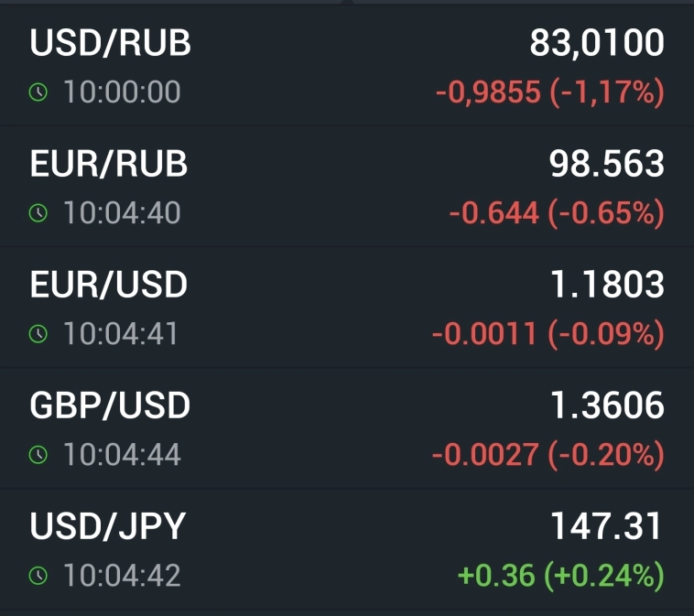This screenshot has width=694, height=616.
Task: Click the clock icon in EUR/RUB row
Action: [x=38, y=213]
